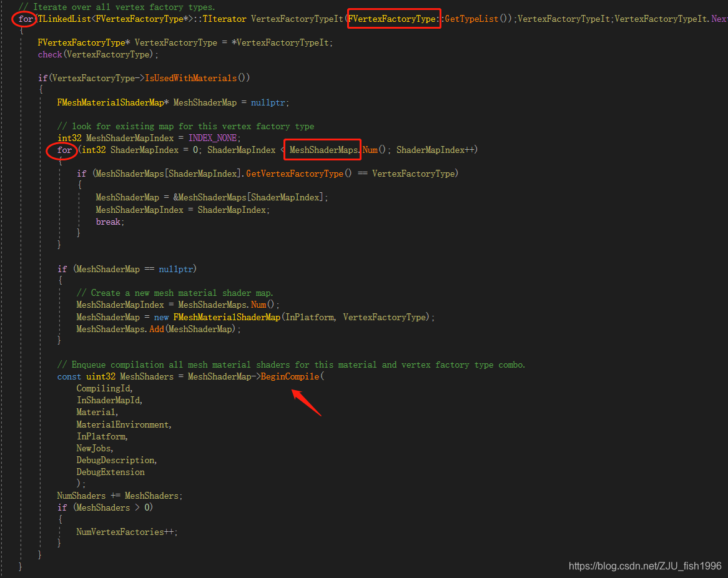Screen dimensions: 728x578
Task: Click the ShaderMapIndex++ loop increment
Action: [x=435, y=150]
